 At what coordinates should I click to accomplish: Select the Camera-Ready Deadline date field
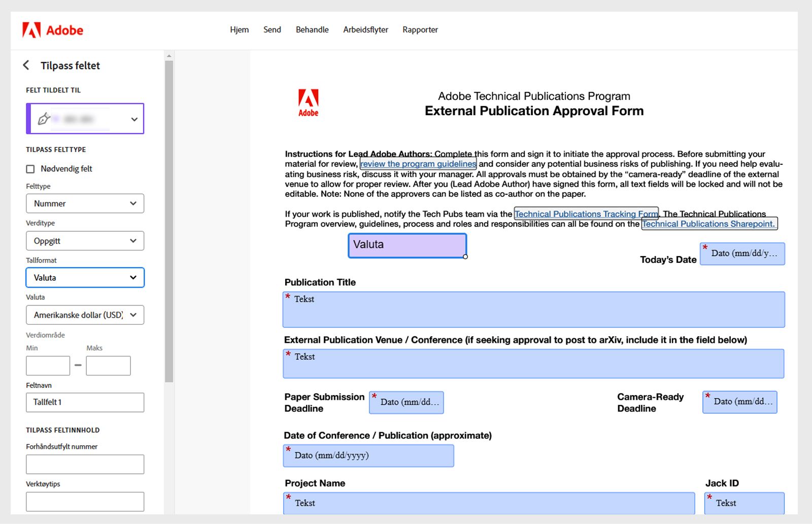[740, 402]
